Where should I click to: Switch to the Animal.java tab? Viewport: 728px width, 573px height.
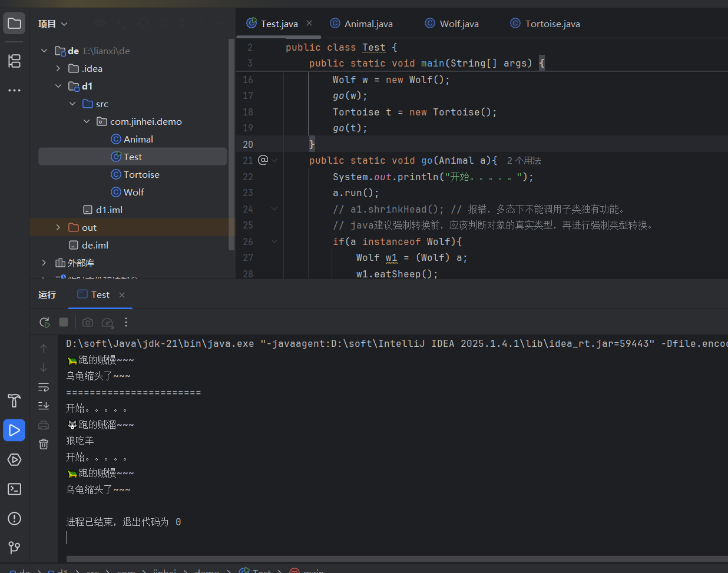[x=361, y=24]
